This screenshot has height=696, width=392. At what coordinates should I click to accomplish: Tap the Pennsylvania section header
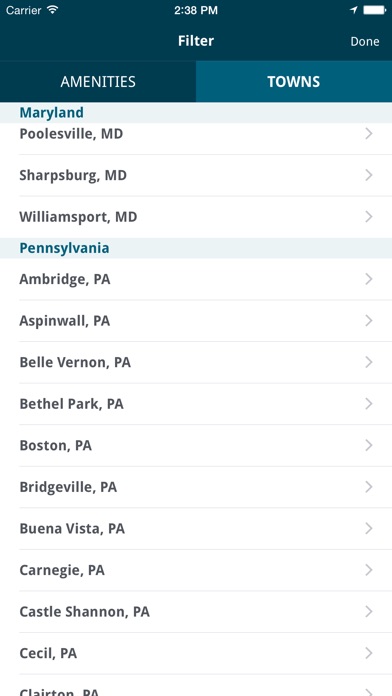[196, 248]
